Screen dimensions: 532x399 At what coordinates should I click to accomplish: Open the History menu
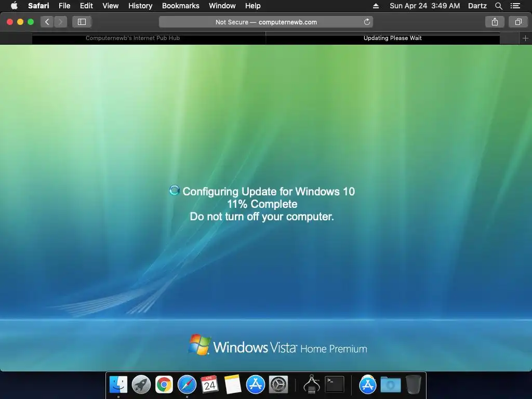[140, 6]
